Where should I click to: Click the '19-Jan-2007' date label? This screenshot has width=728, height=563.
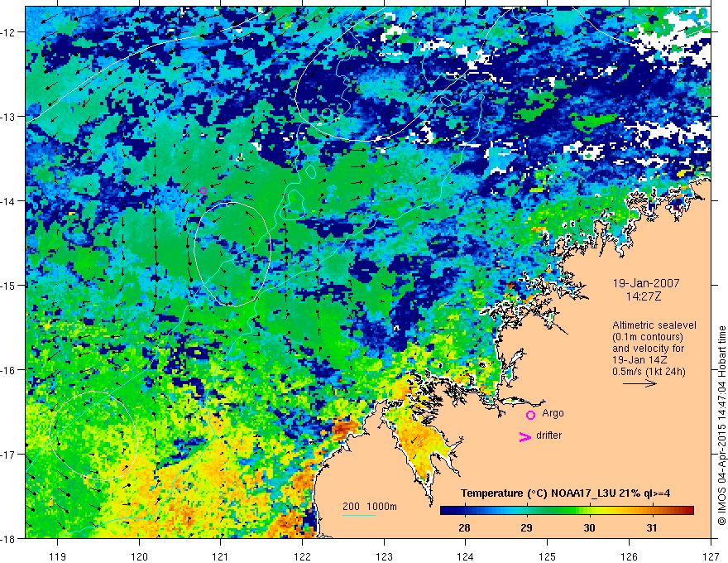point(646,283)
